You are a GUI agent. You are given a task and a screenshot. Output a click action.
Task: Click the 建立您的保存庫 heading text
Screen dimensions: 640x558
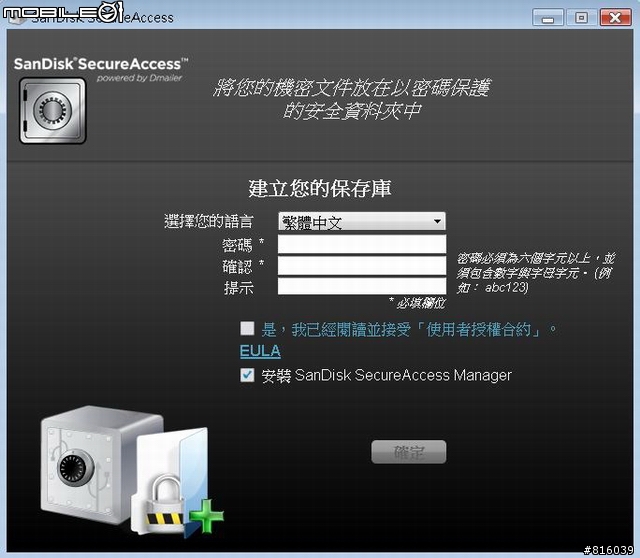(x=320, y=189)
